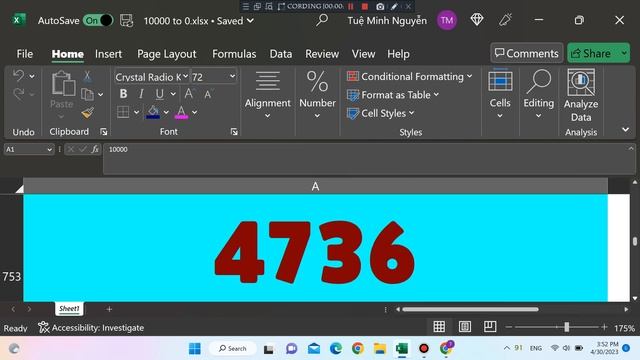
Task: Open the Editing group menu
Action: [x=539, y=95]
